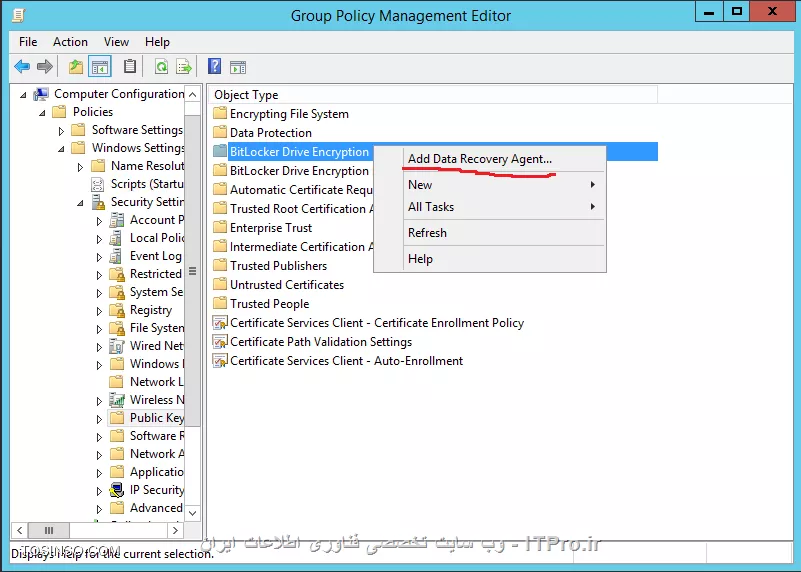Click the Data Protection folder icon
Viewport: 801px width, 572px height.
[220, 132]
